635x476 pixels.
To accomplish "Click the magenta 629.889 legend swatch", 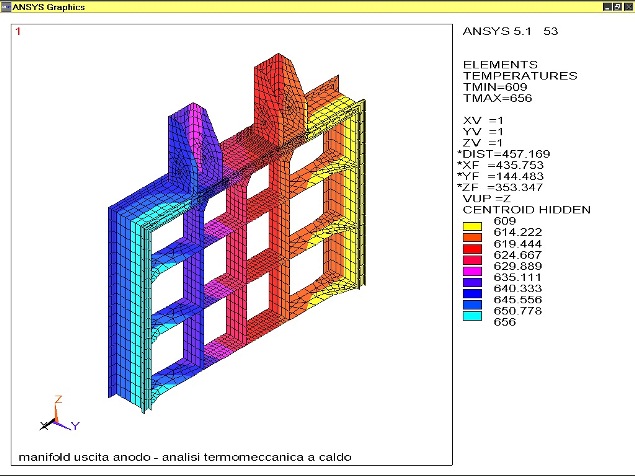I will [x=472, y=271].
